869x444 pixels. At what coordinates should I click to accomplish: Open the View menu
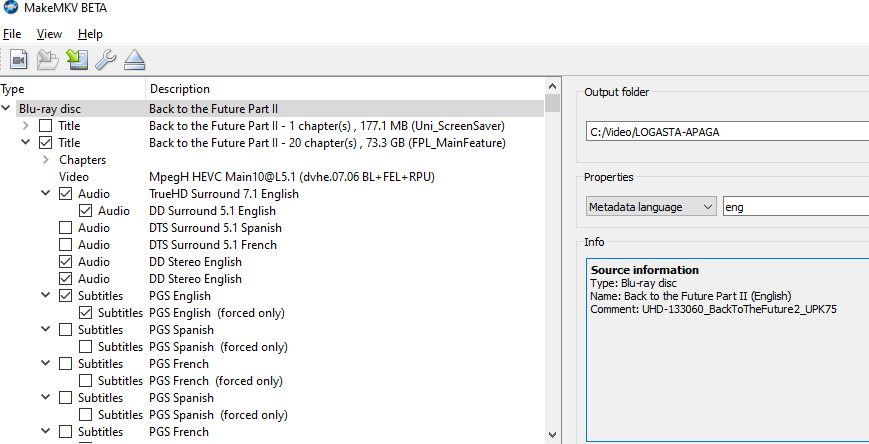(49, 34)
